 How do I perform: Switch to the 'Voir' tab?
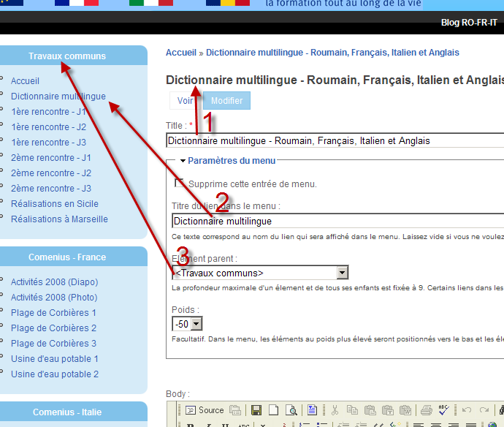coord(185,101)
